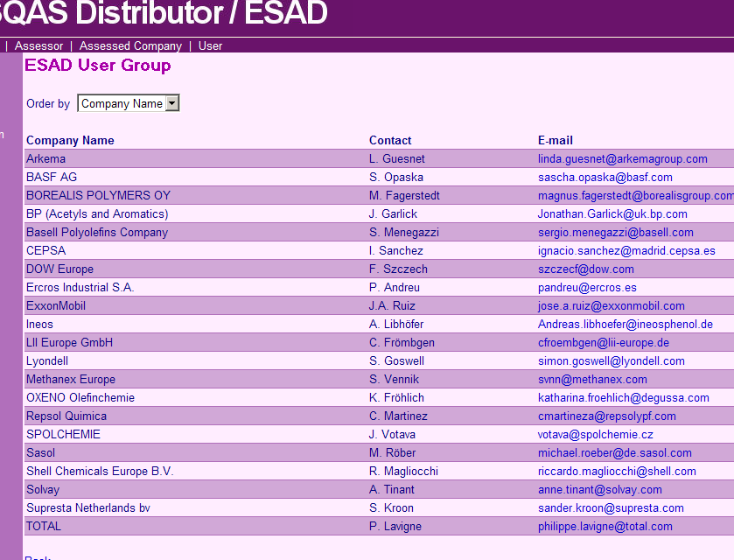
Task: Select the CEPSA company cell
Action: [45, 250]
